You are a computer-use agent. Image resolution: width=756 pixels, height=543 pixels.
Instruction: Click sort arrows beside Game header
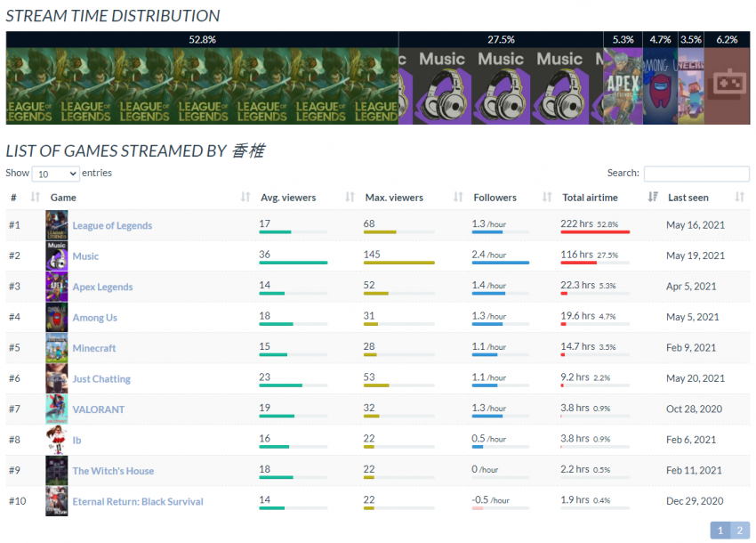(x=245, y=197)
